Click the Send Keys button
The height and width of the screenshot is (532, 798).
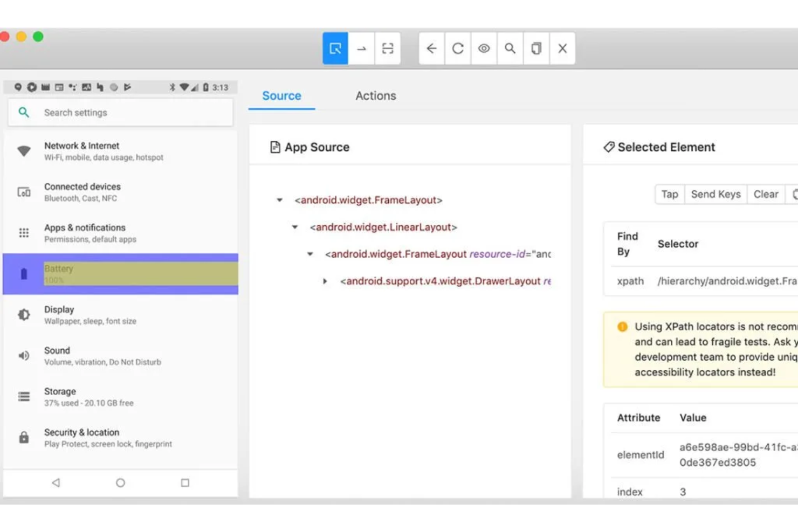715,194
